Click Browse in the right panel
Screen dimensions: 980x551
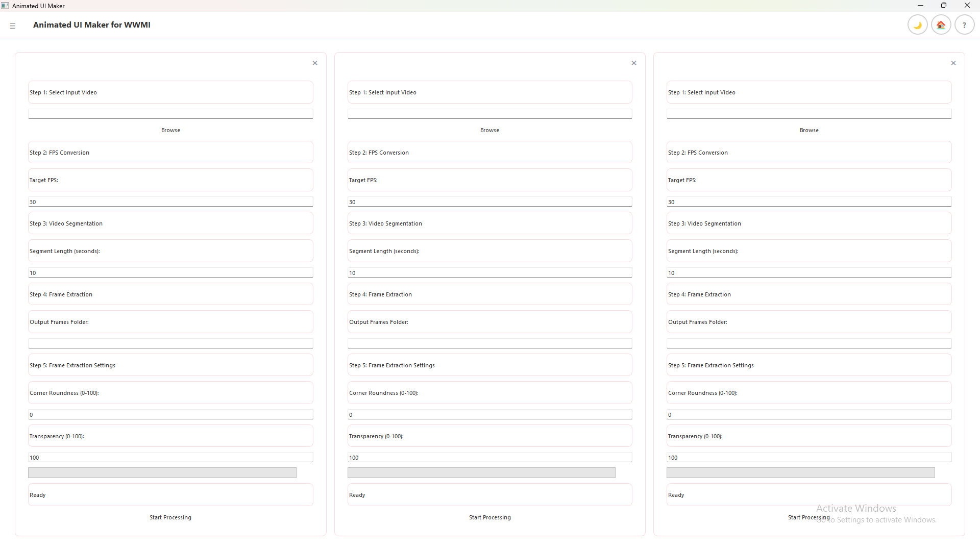click(809, 130)
